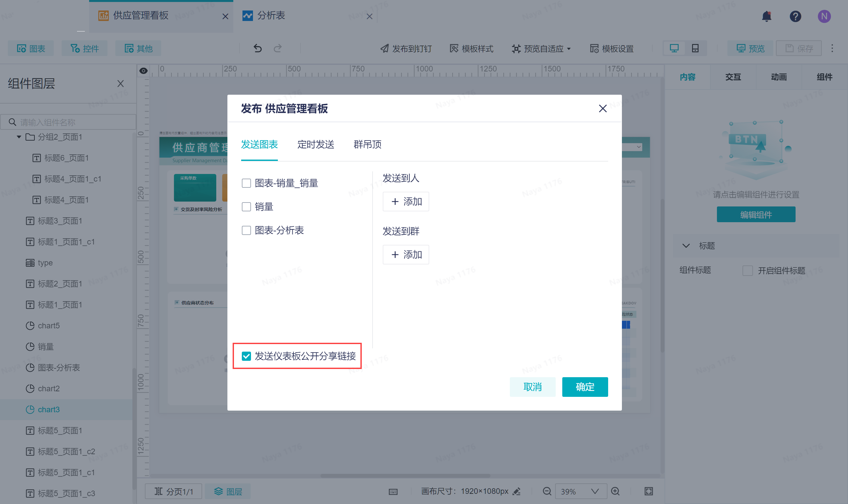
Task: Open the help question mark icon
Action: pyautogui.click(x=795, y=16)
